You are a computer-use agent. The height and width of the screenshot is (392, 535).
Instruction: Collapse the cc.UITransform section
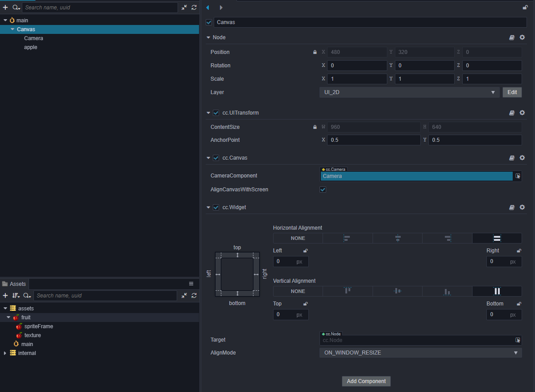pyautogui.click(x=208, y=113)
